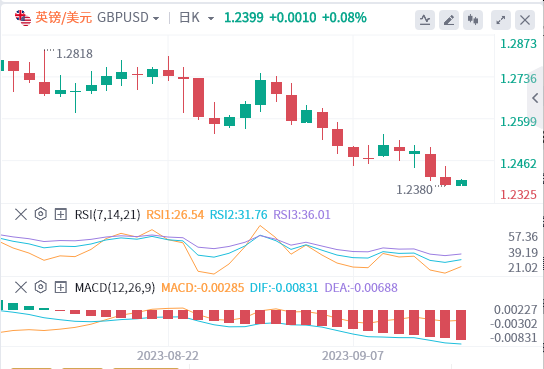Switch chart type with candlestick icon
544x369 pixels.
[x=473, y=20]
